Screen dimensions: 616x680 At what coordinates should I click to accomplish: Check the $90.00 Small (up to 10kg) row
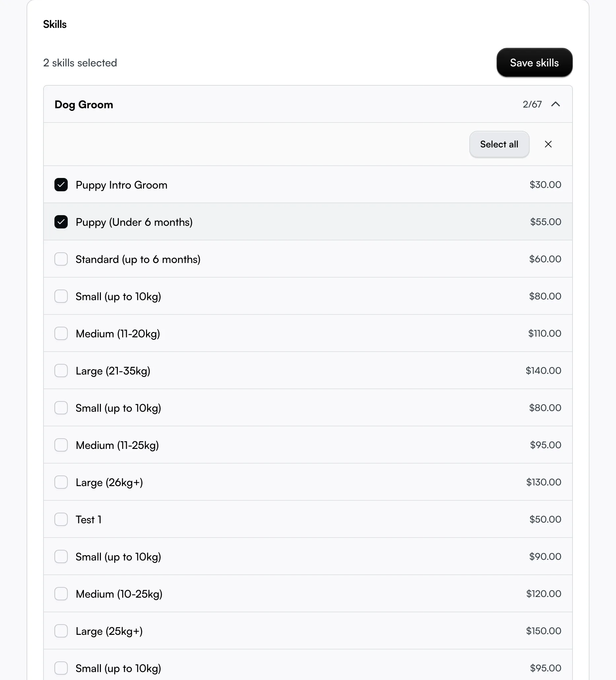(x=61, y=556)
